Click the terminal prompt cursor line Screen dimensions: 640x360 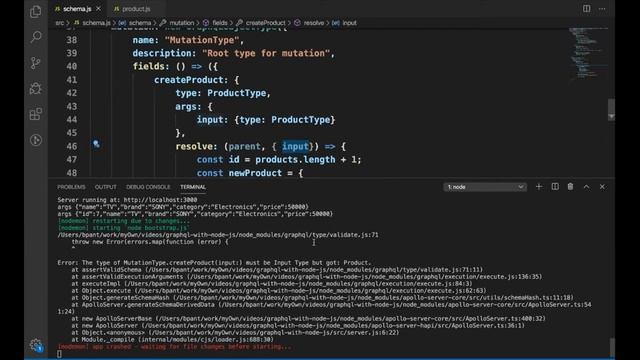point(60,354)
